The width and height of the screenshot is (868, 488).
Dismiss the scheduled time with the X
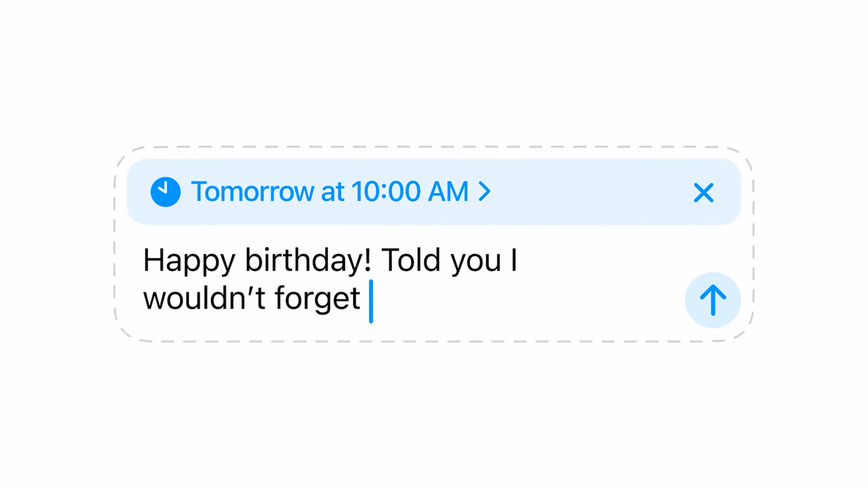click(x=704, y=192)
